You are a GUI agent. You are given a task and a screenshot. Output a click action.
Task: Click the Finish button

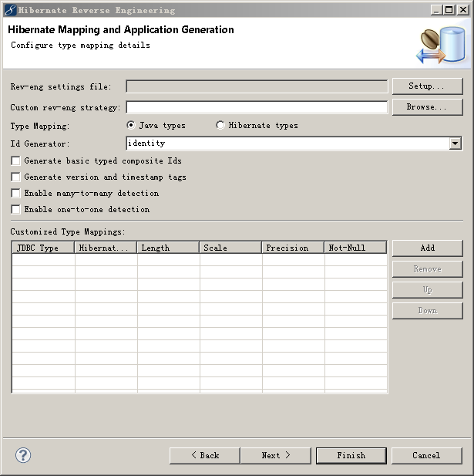[351, 455]
